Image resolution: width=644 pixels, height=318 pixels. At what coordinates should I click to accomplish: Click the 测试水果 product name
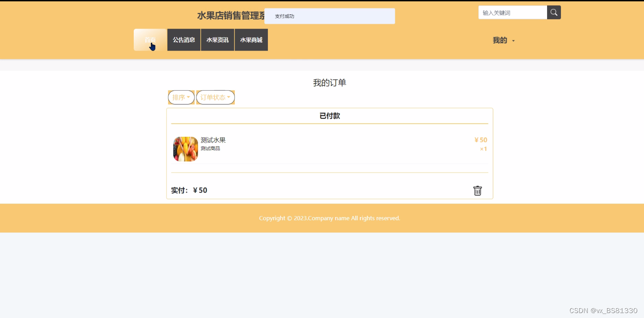pyautogui.click(x=213, y=140)
